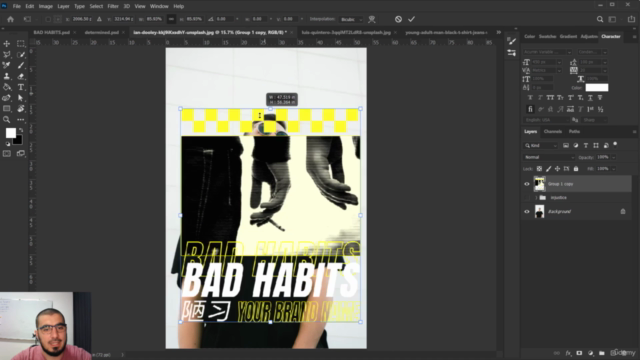Toggle Quick Mask mode icon

tap(7, 154)
